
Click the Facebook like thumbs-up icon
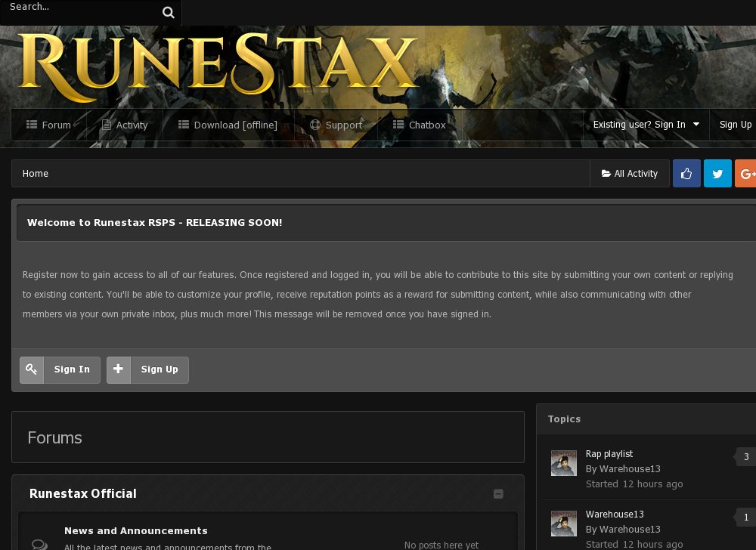pos(686,173)
